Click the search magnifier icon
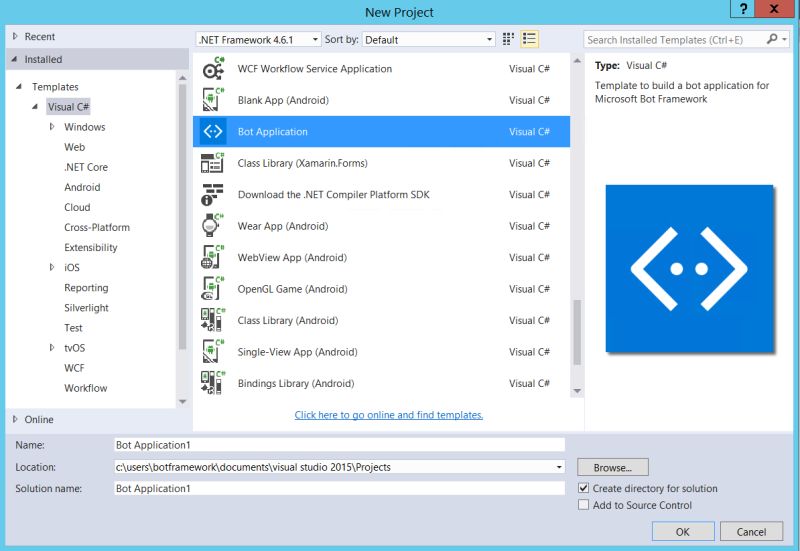The height and width of the screenshot is (551, 800). coord(772,39)
